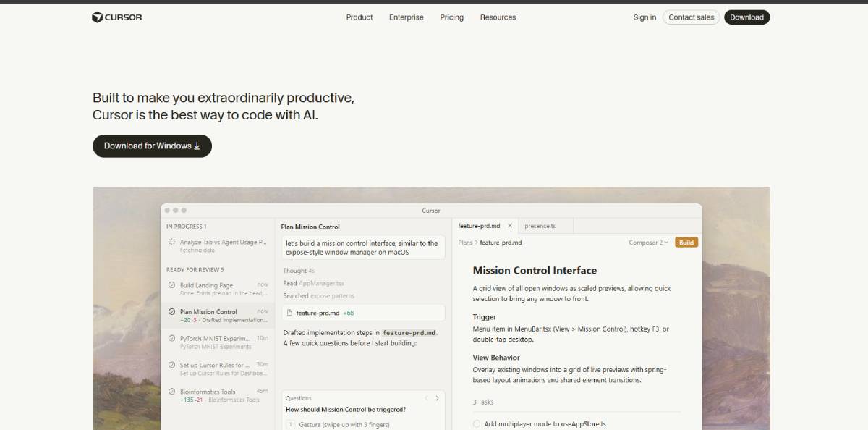Open the feature-prd.md +68 file card
The width and height of the screenshot is (868, 430).
click(x=363, y=313)
